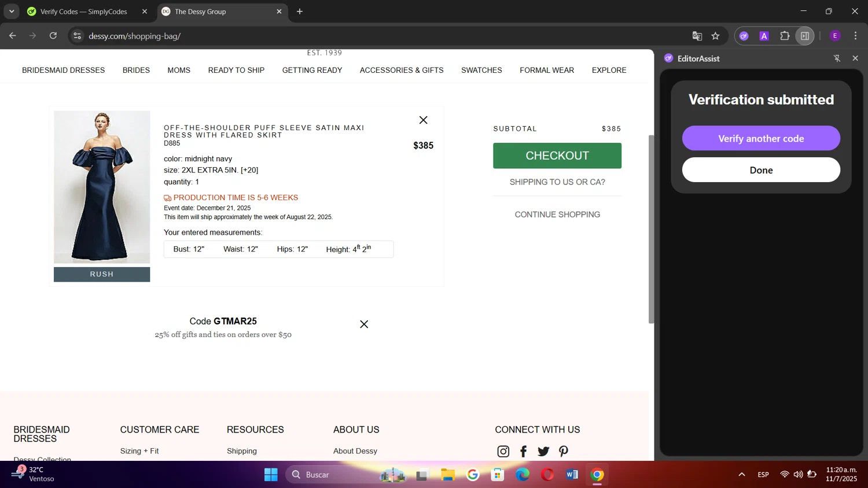Switch to Verify Codes — SimplyCodes tab
Screen dimensions: 868x488
click(x=83, y=12)
